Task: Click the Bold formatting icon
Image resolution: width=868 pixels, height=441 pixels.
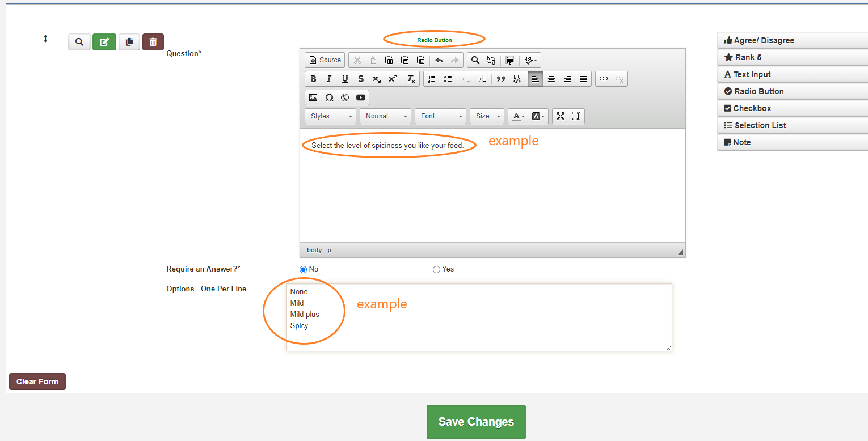Action: [x=313, y=79]
